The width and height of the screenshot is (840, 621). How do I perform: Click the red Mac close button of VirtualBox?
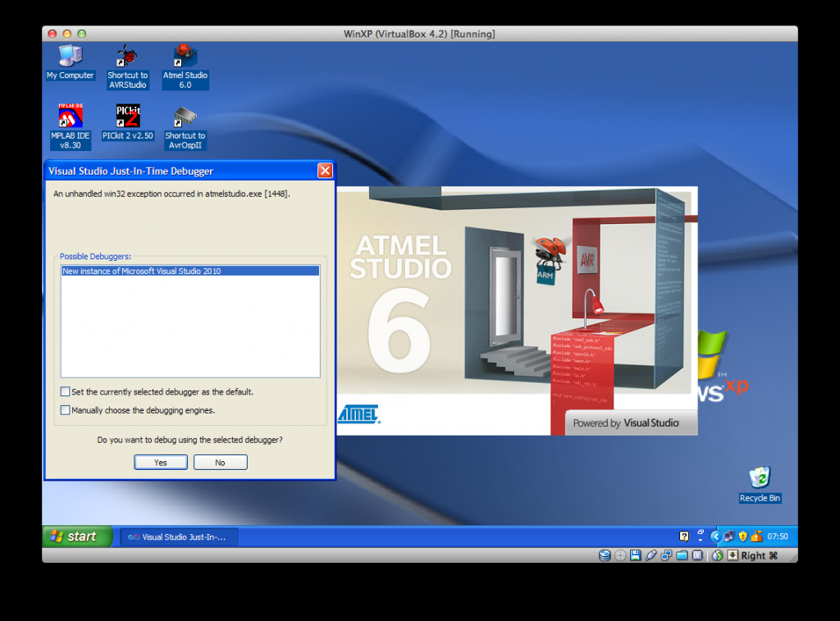52,34
